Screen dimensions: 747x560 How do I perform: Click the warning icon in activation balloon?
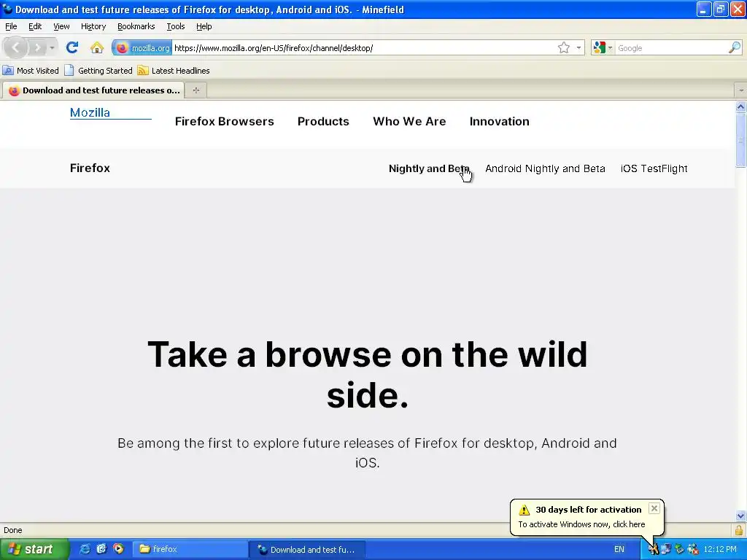524,510
